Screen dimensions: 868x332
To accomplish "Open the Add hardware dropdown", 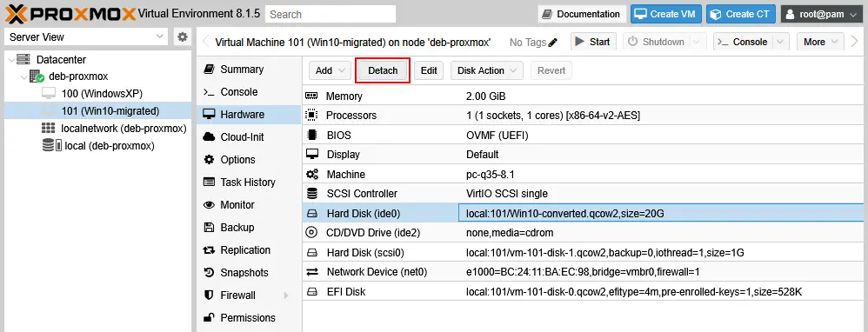I will [330, 70].
